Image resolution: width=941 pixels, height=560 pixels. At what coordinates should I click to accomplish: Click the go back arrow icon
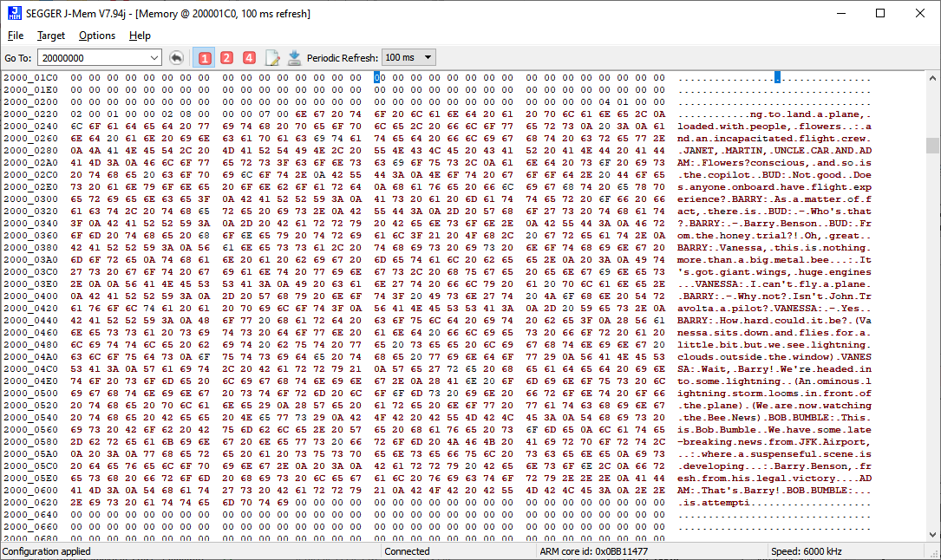[176, 57]
